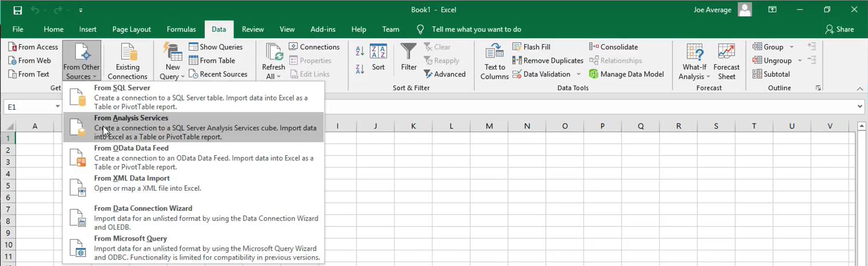Click Tell me what you want to do
The height and width of the screenshot is (266, 868).
pos(476,29)
